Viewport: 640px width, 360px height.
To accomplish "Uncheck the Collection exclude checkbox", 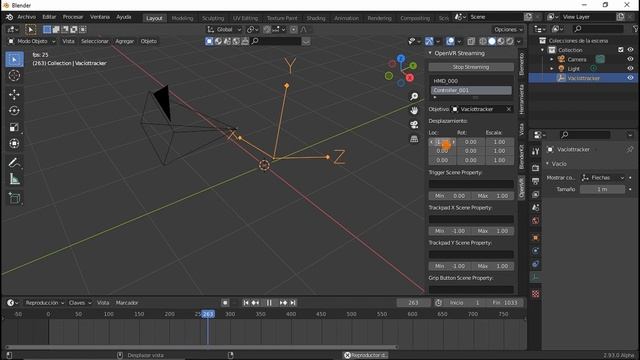I will pos(621,50).
